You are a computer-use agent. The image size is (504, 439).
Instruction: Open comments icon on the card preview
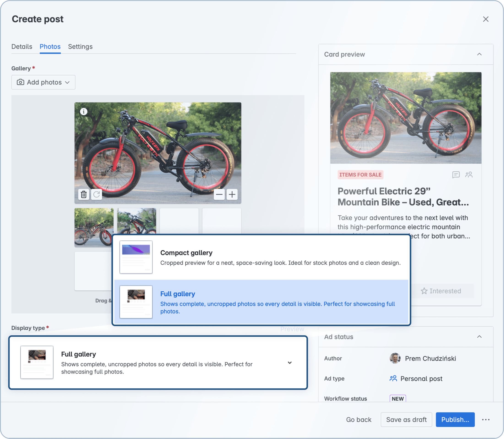(x=456, y=174)
